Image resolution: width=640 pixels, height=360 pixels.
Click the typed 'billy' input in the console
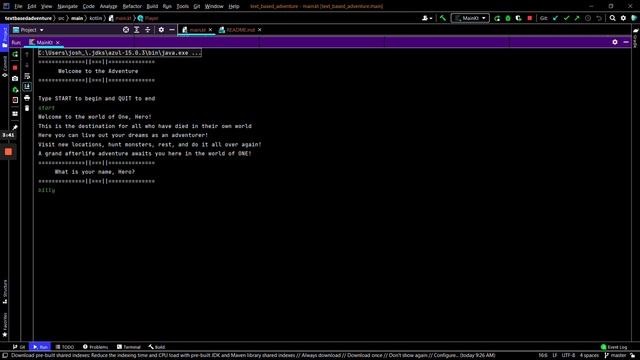tap(47, 190)
